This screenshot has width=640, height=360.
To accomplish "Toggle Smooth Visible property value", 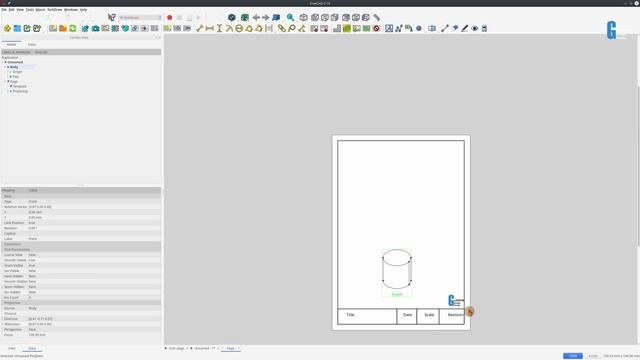I will (94, 260).
